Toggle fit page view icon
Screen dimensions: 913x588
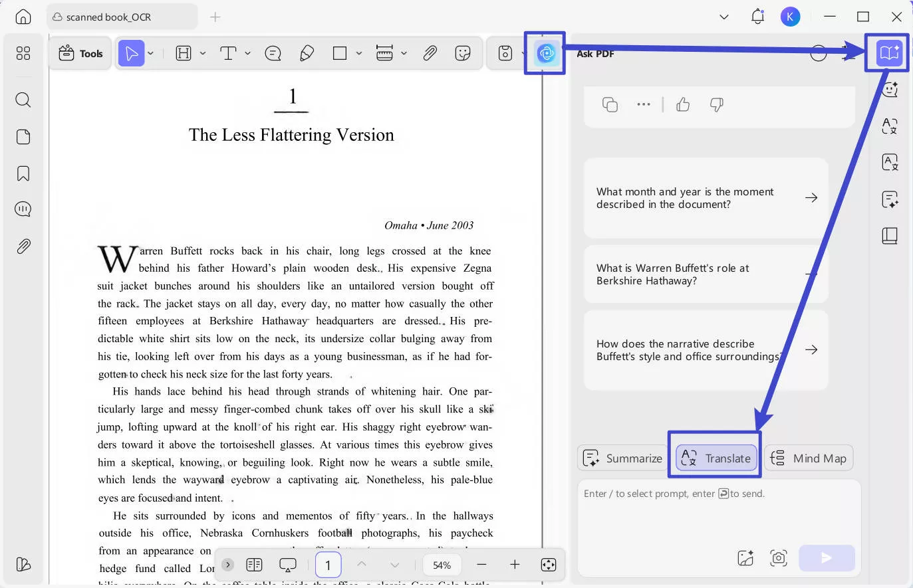549,565
